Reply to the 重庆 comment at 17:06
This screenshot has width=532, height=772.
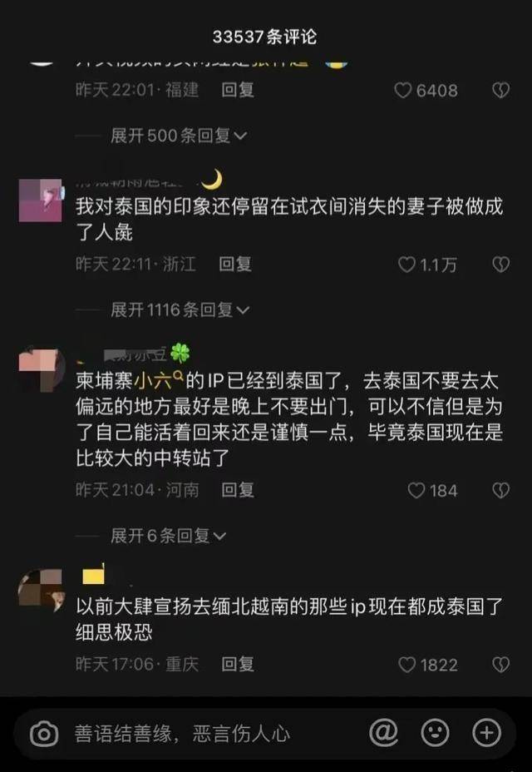(238, 665)
